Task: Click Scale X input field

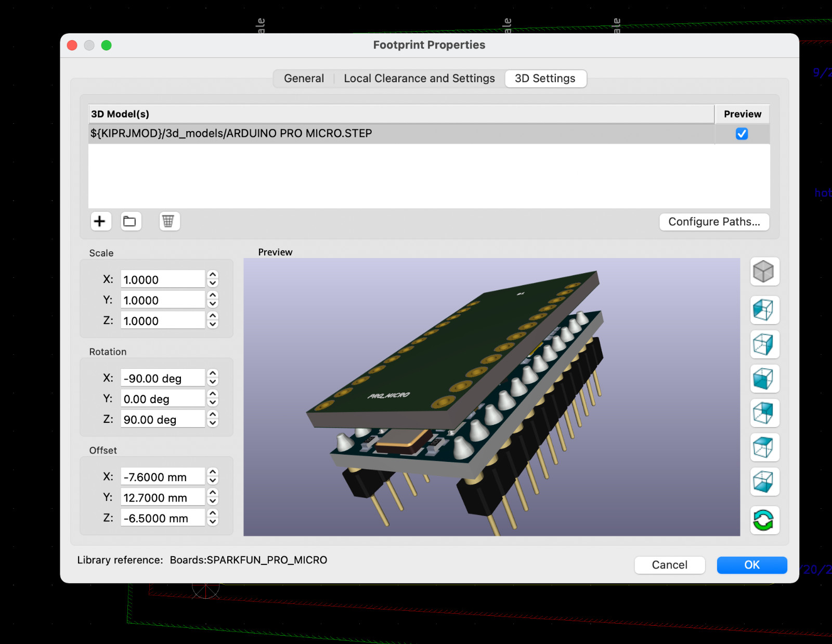Action: [x=163, y=279]
